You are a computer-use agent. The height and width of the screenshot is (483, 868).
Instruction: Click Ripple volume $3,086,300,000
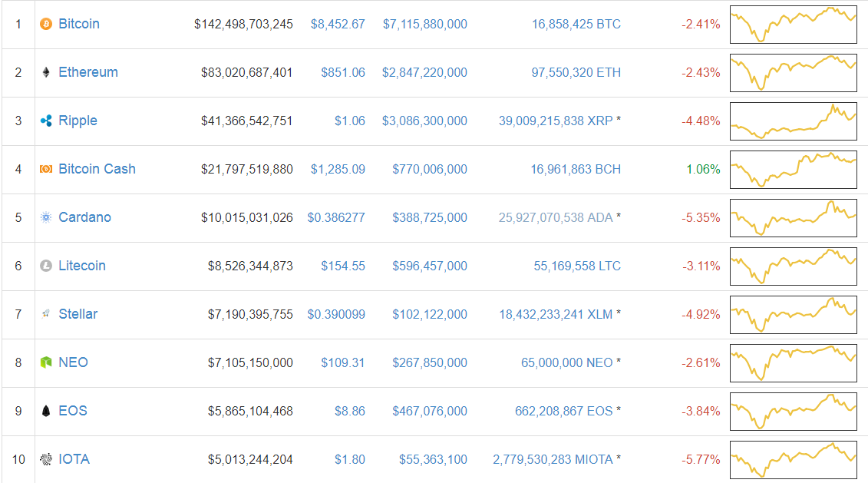coord(424,121)
